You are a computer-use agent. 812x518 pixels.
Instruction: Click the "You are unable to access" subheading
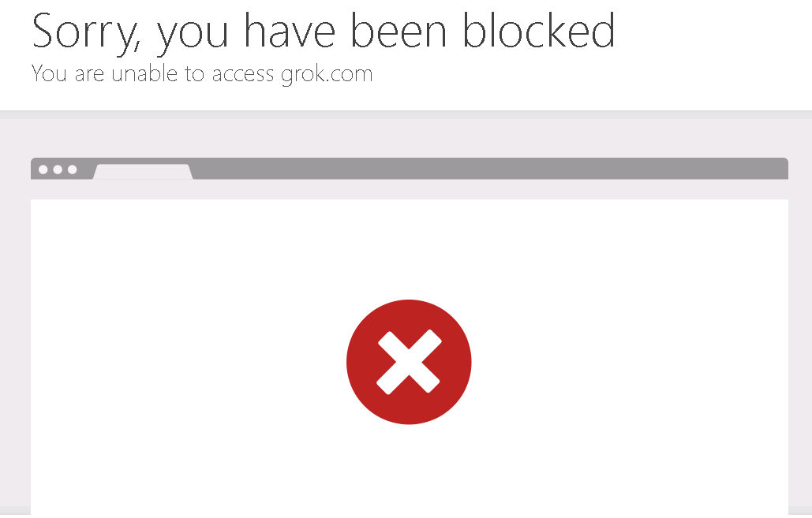pos(153,73)
